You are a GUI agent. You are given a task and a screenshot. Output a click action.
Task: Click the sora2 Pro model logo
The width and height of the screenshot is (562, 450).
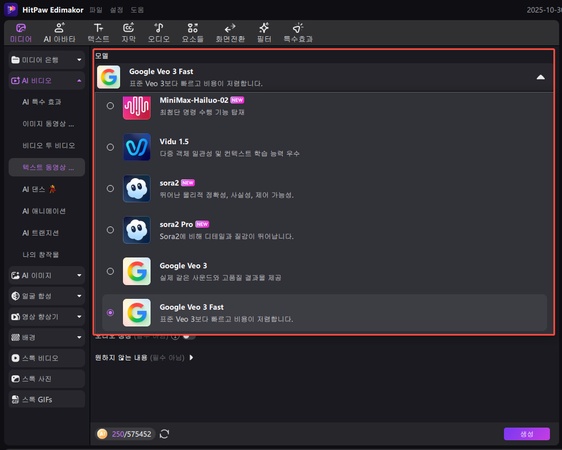coord(137,230)
